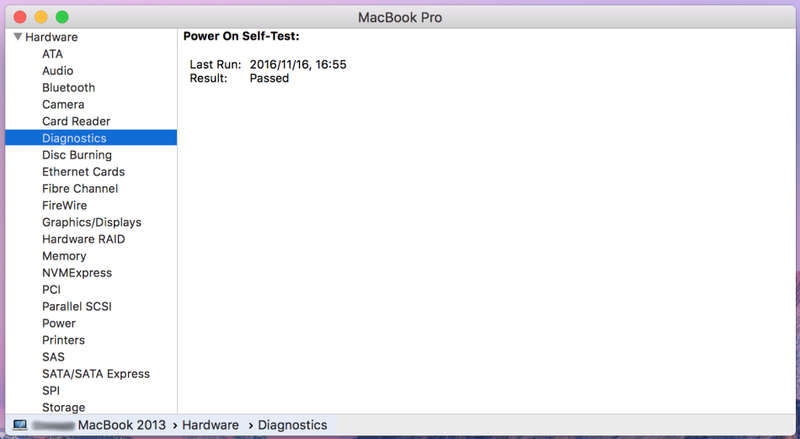
Task: Select Hardware RAID entry
Action: point(84,239)
